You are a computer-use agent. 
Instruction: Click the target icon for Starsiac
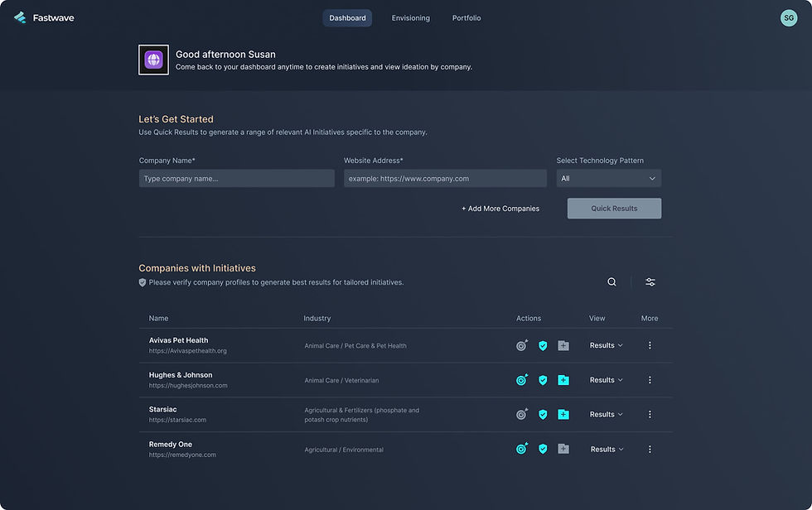[522, 414]
